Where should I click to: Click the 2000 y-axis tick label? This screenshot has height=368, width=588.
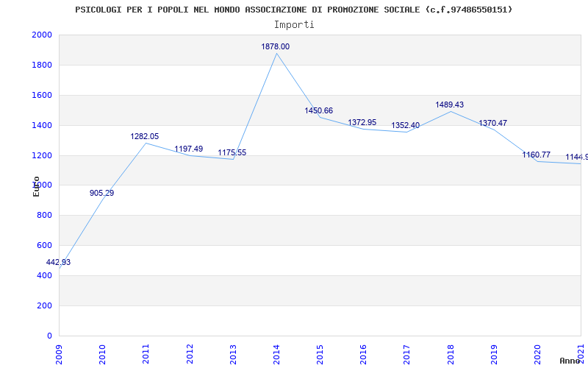pyautogui.click(x=42, y=35)
